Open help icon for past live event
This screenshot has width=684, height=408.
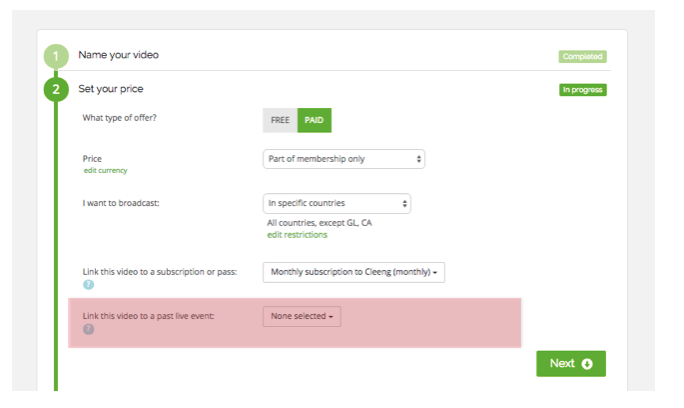tap(89, 329)
